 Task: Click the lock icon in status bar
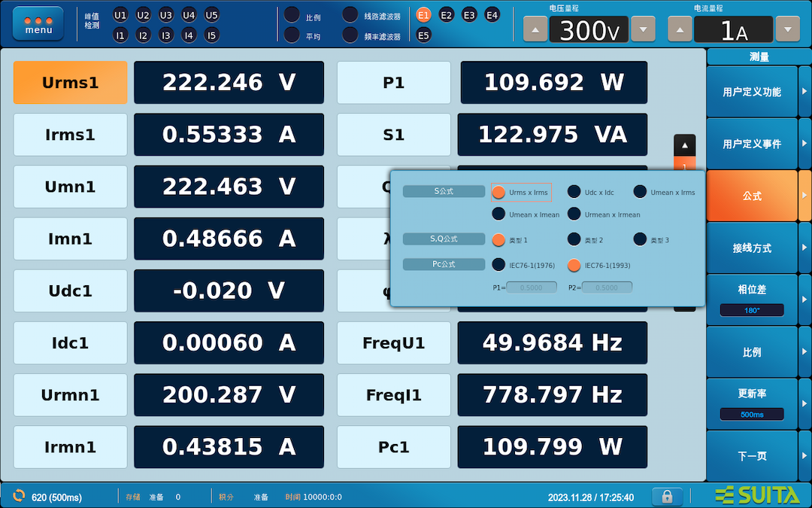(667, 496)
